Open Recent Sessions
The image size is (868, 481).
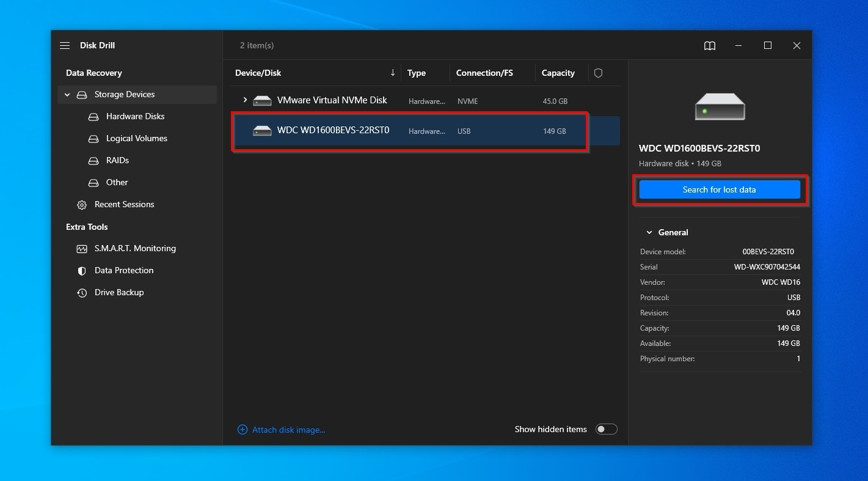(124, 204)
